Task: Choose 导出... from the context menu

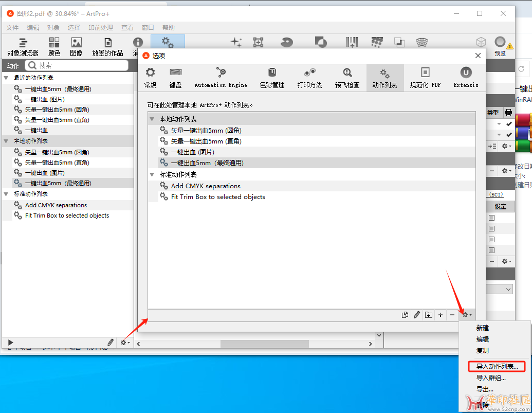Action: (485, 389)
